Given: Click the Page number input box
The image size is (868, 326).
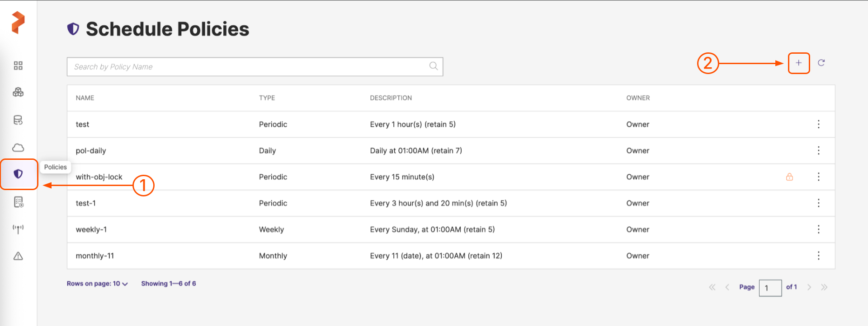Looking at the screenshot, I should coord(770,288).
